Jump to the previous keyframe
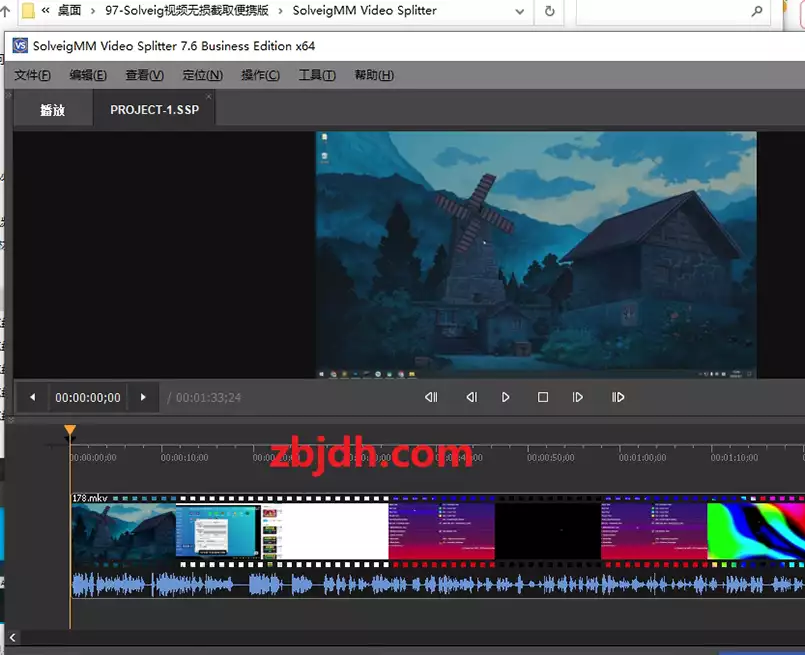 (431, 397)
